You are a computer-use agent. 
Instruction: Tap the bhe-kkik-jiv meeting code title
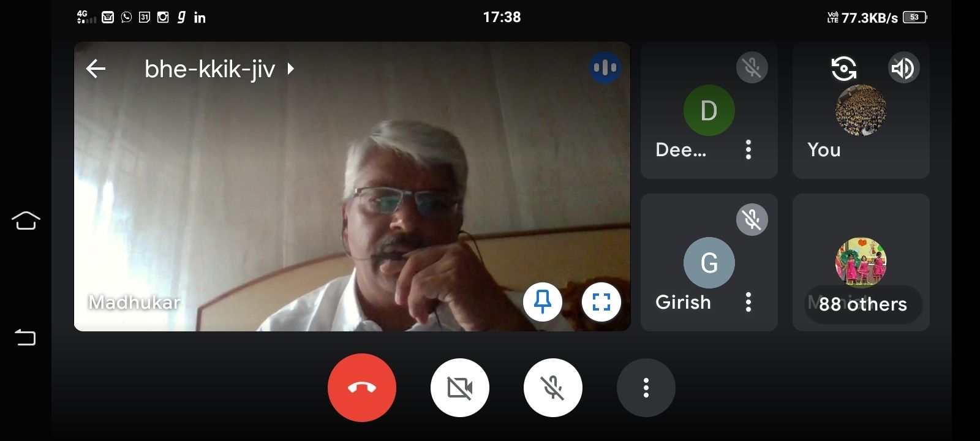tap(209, 69)
